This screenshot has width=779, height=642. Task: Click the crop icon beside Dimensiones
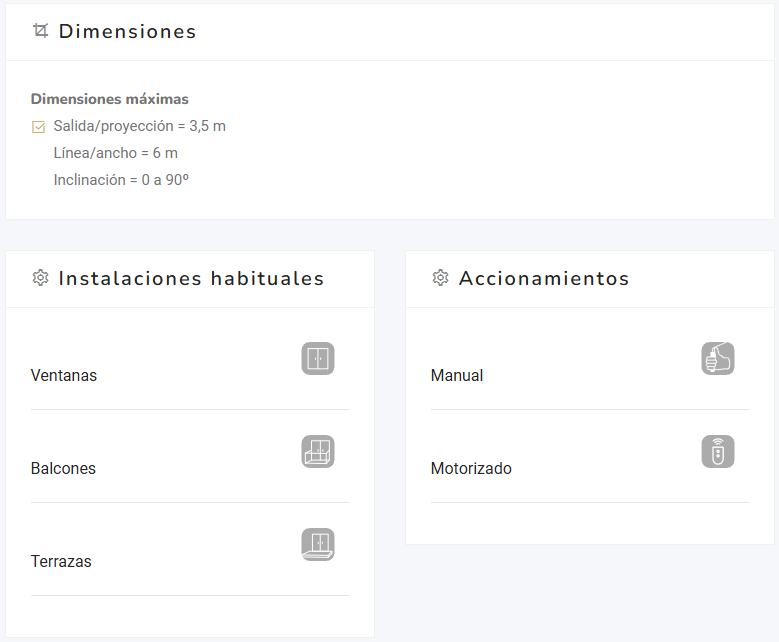40,31
